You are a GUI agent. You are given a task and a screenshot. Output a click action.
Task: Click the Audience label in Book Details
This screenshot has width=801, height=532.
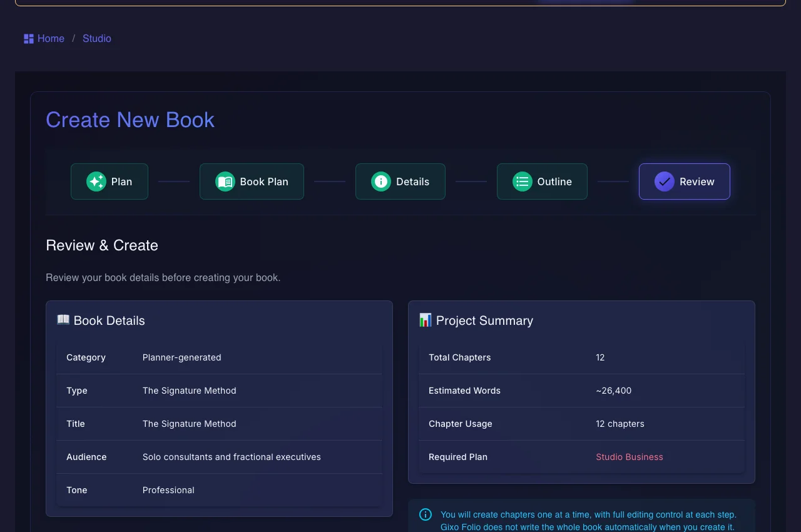coord(86,457)
